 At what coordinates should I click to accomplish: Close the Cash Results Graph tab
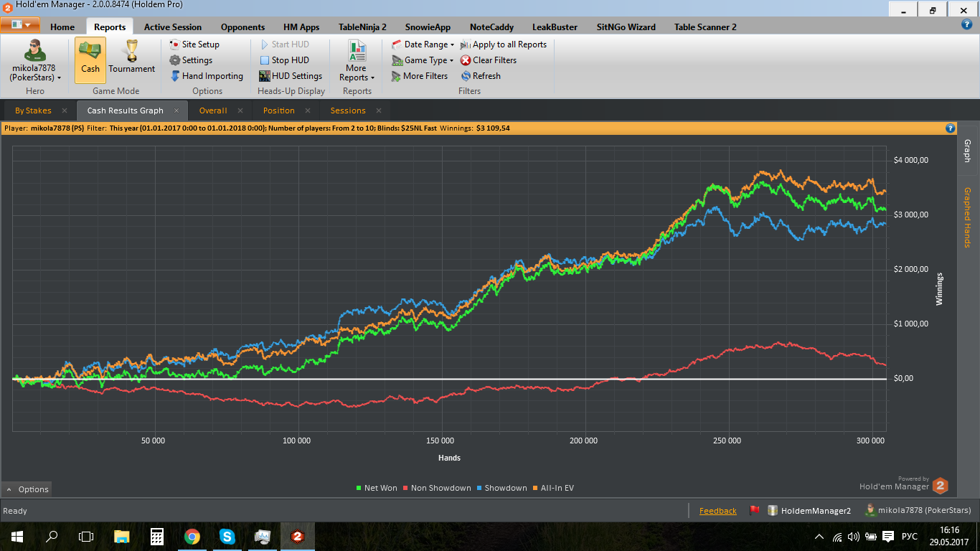pos(176,110)
